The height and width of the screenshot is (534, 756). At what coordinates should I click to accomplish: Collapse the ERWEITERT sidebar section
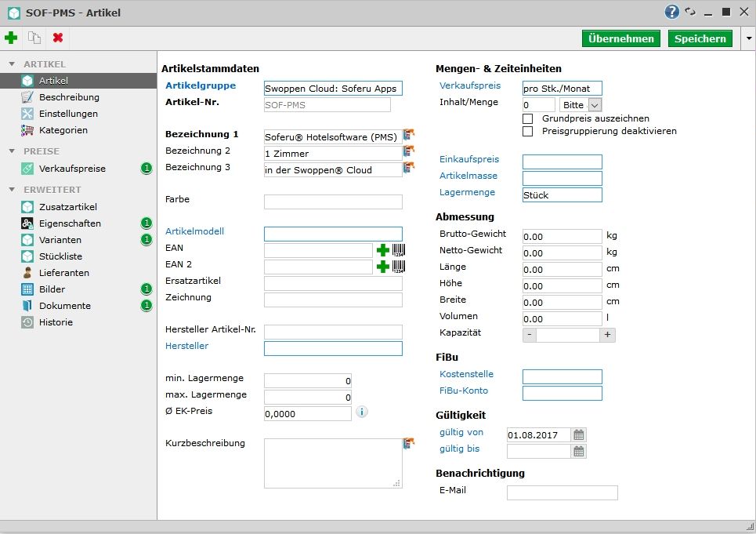(12, 190)
